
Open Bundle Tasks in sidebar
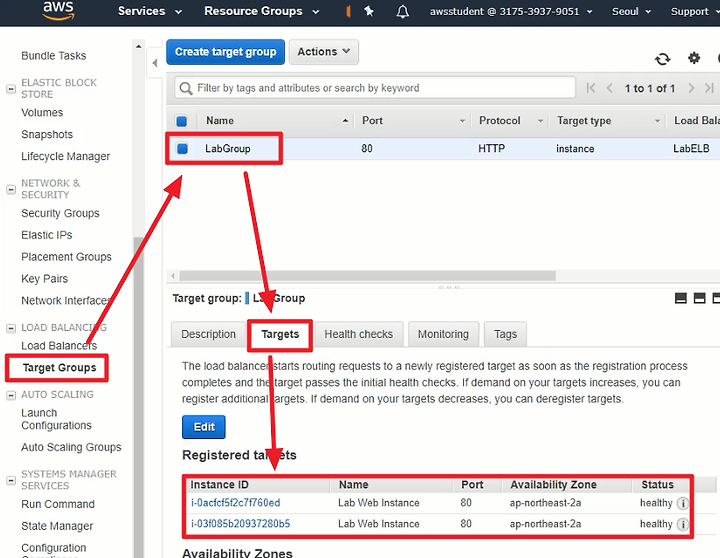[x=54, y=56]
